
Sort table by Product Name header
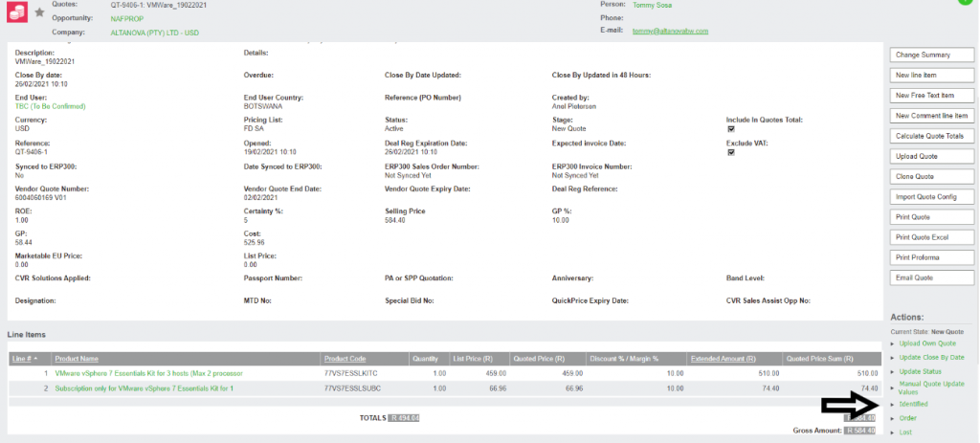pos(77,359)
